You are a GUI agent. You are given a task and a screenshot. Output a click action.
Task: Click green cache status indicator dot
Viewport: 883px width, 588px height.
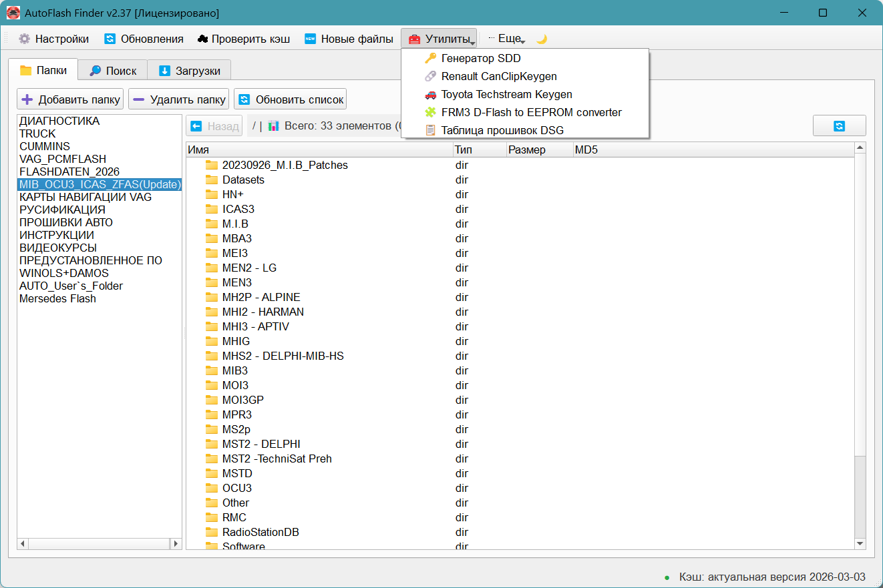(x=667, y=577)
